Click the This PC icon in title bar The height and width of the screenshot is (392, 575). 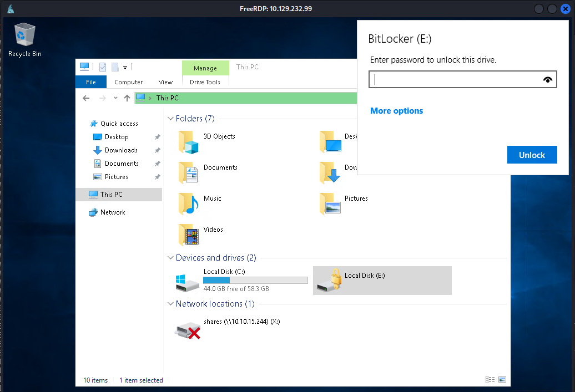click(84, 67)
